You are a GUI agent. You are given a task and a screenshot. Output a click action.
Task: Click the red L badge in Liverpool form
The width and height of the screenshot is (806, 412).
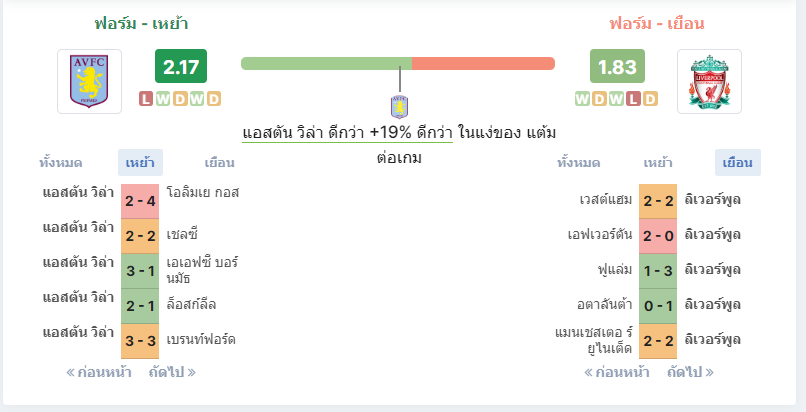coord(633,99)
